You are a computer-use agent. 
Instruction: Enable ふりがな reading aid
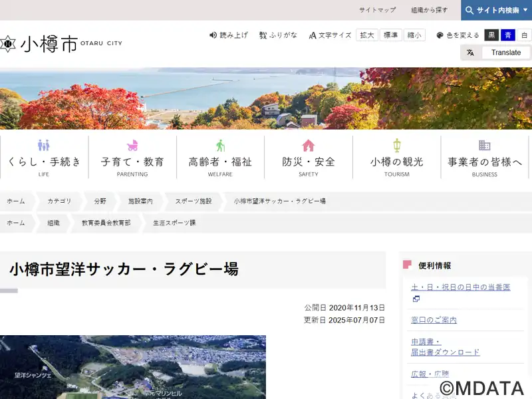(x=278, y=35)
